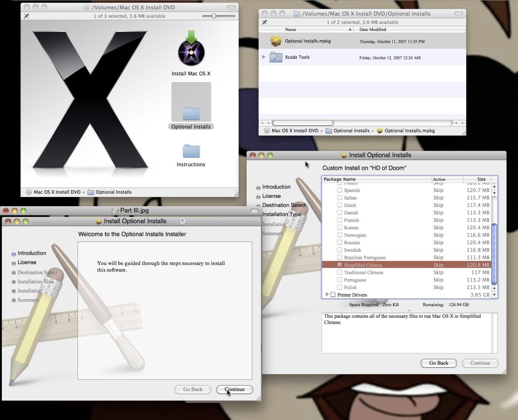Image resolution: width=518 pixels, height=420 pixels.
Task: Select the Portuguese package row text
Action: [355, 280]
